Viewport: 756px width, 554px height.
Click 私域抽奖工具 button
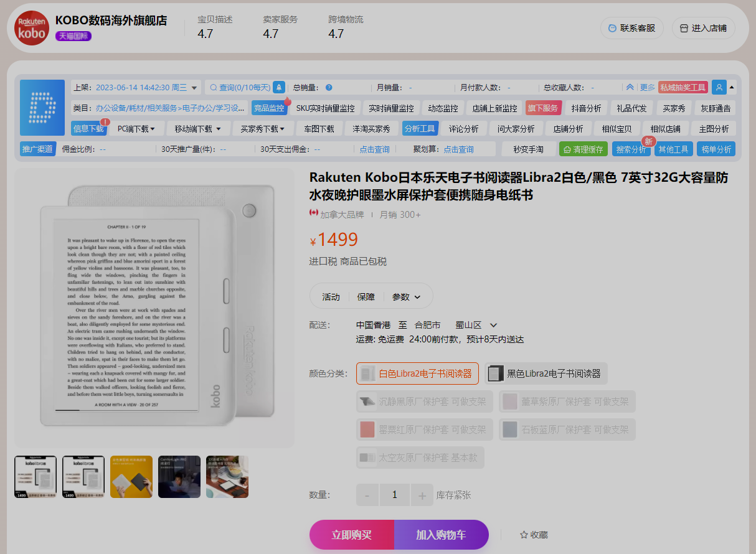coord(683,88)
